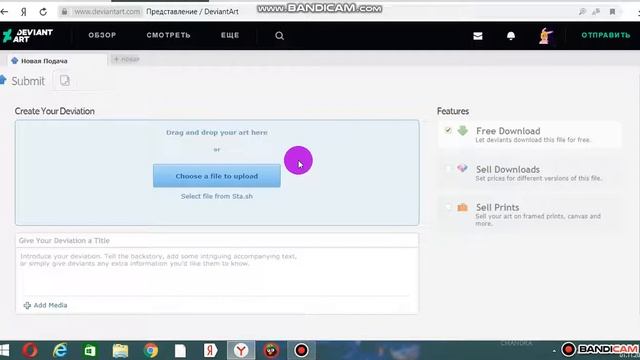The width and height of the screenshot is (640, 360).
Task: Click the document icon beside Submit
Action: (64, 80)
